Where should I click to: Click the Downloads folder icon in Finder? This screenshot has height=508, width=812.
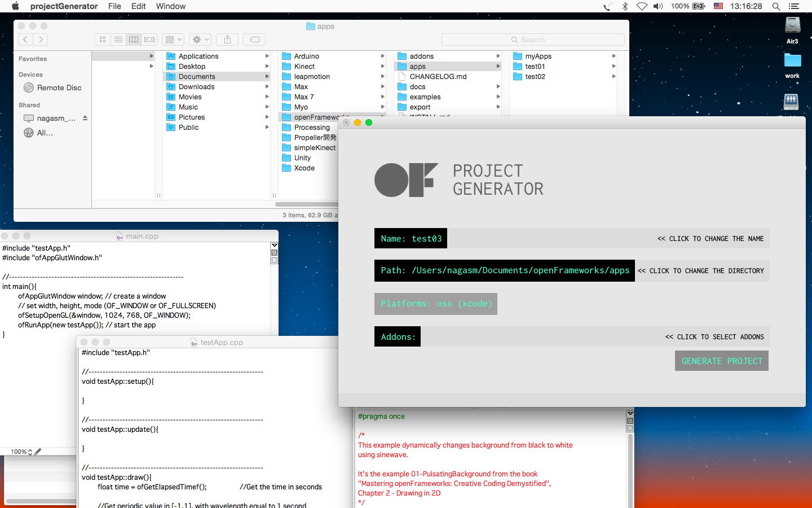click(171, 87)
